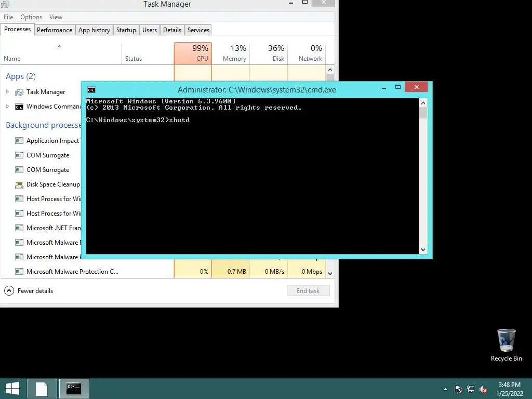Click the Apps (2) group header
The width and height of the screenshot is (532, 399).
point(21,76)
